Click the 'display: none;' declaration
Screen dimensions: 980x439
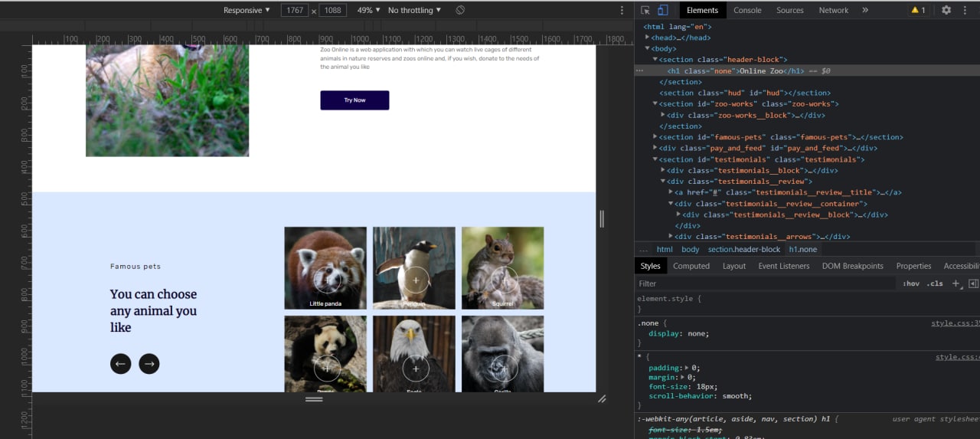[x=679, y=334]
